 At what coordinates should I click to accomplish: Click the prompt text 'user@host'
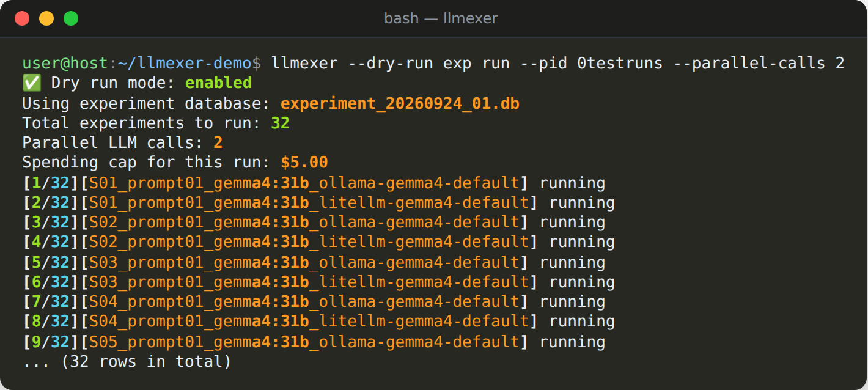tap(65, 63)
